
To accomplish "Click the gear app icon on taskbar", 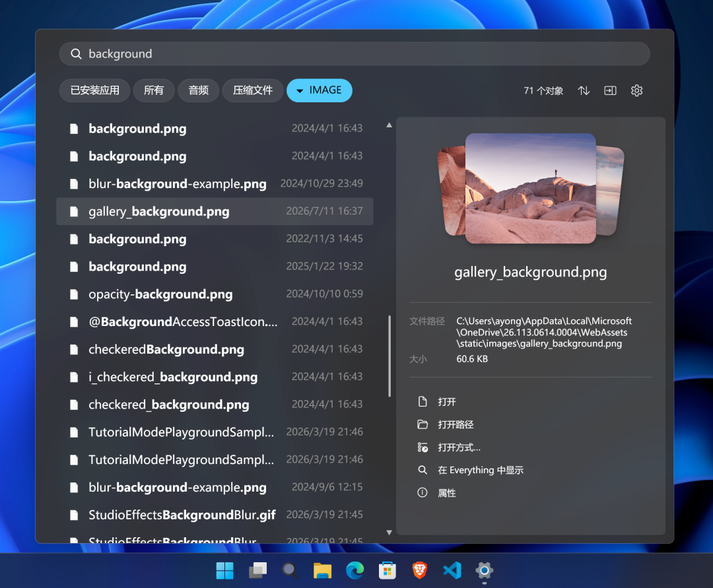I will pos(485,570).
